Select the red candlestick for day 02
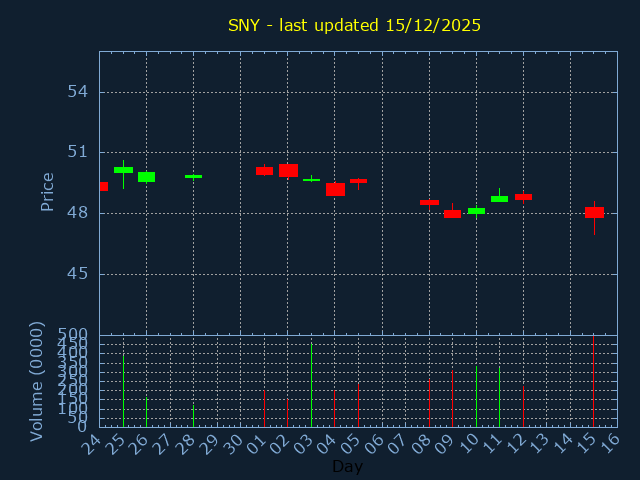Viewport: 640px width, 480px height. tap(289, 171)
